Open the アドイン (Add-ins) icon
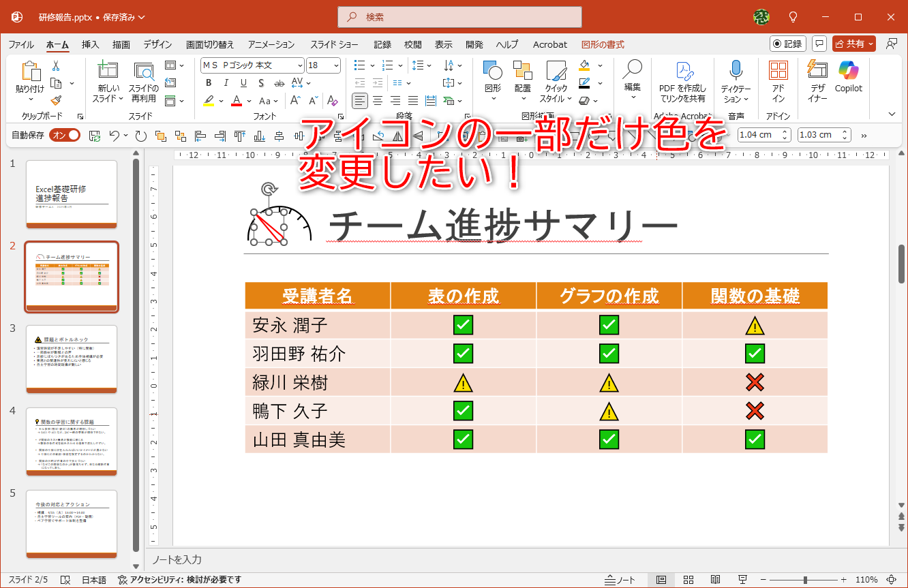Viewport: 908px width, 588px height. [778, 71]
